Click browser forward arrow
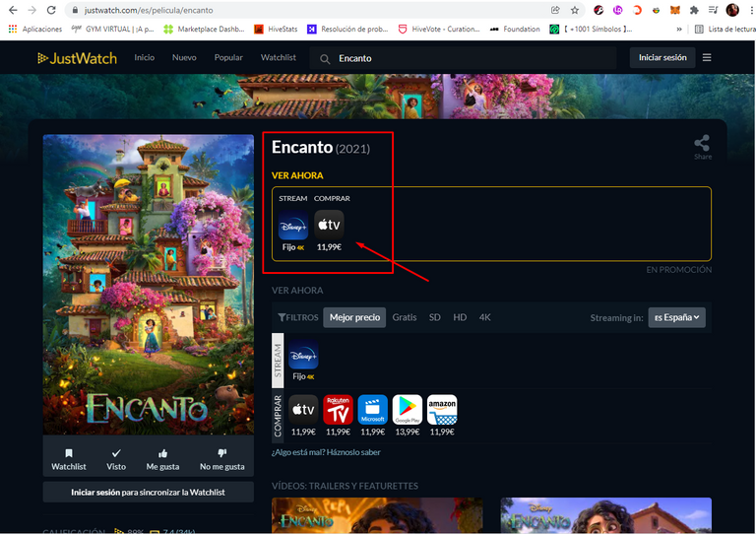 32,10
